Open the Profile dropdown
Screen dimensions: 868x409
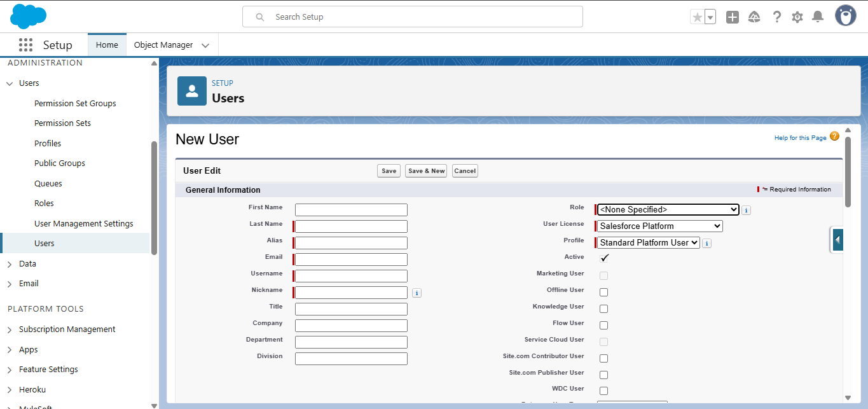tap(649, 242)
